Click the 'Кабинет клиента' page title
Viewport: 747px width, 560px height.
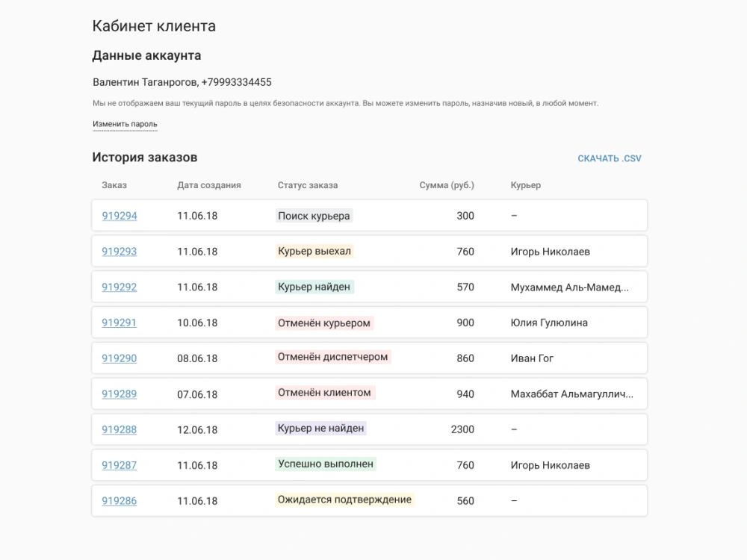[154, 26]
